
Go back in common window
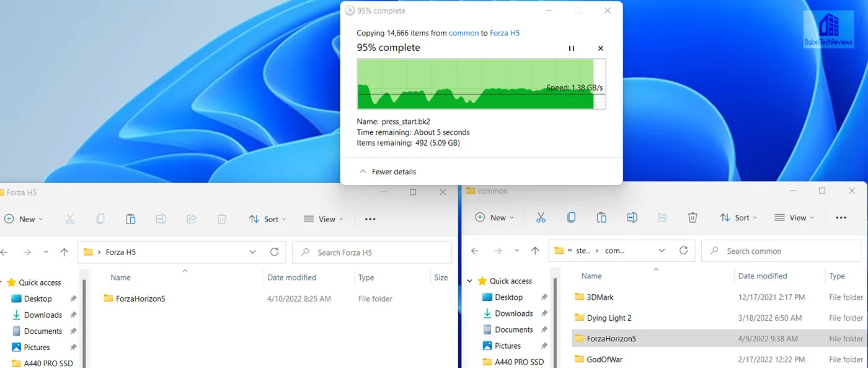[x=475, y=251]
